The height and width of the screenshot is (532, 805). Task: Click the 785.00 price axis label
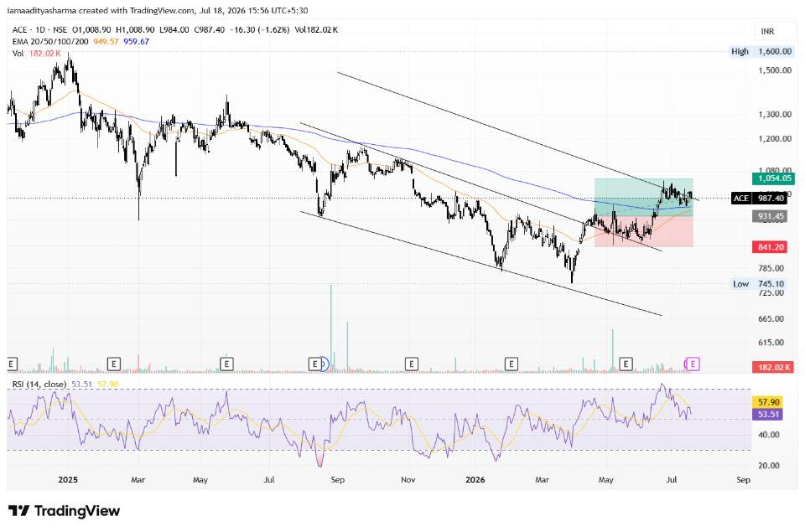[x=771, y=268]
